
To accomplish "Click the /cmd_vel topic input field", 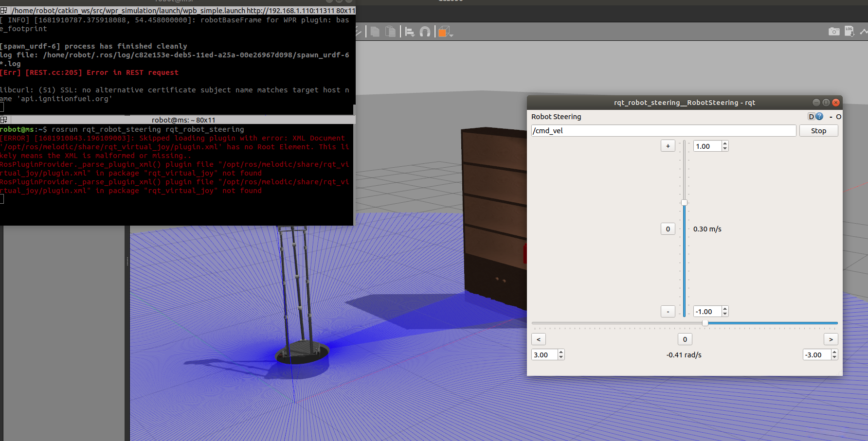I will click(x=663, y=131).
